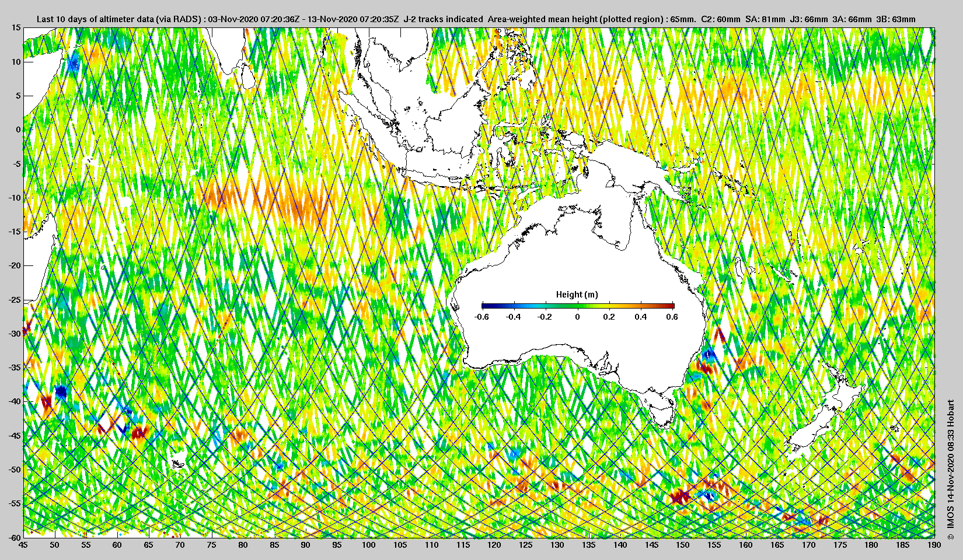Click latitude label '-30' on left axis

14,334
